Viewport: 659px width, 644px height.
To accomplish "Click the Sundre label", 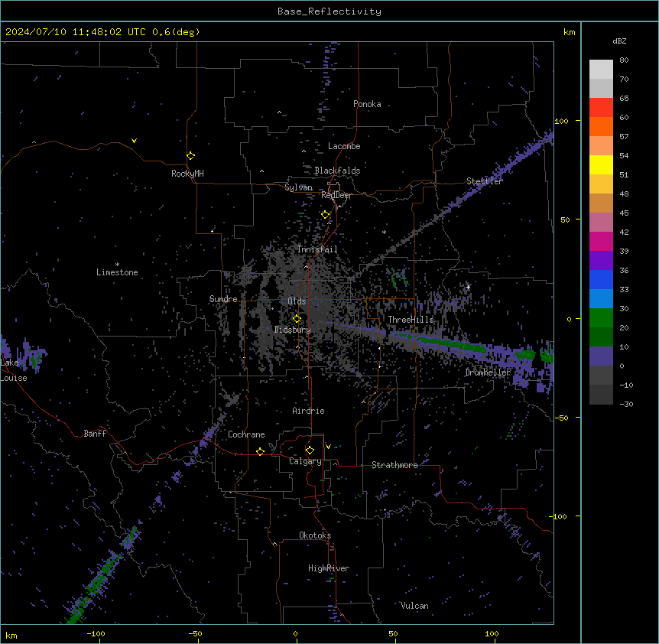I will (x=223, y=299).
